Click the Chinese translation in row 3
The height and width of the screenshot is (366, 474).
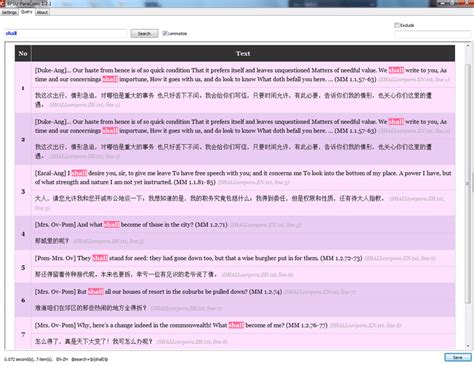tap(210, 198)
